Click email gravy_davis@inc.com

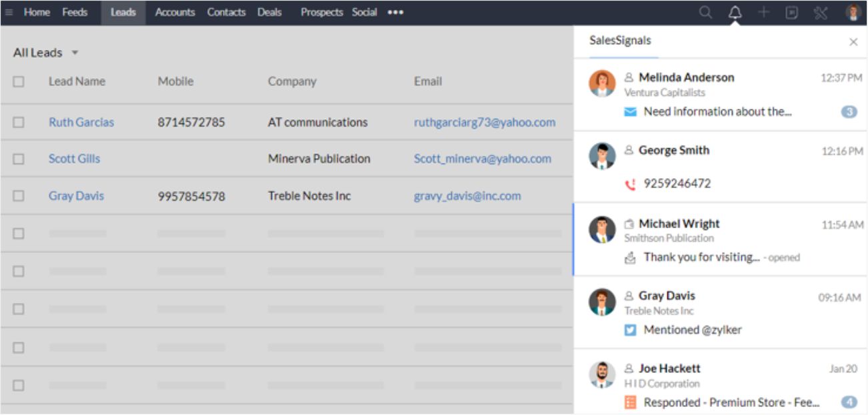[467, 196]
